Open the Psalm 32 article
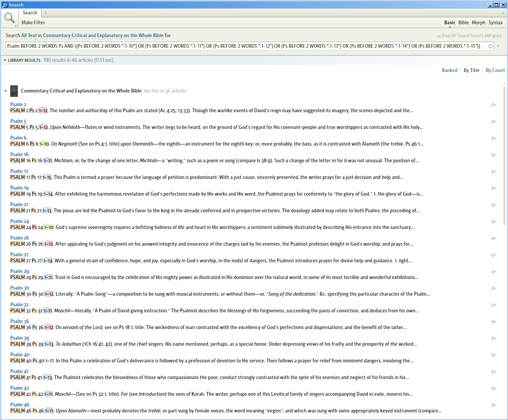Viewport: 508px width, 420px height. pos(19,304)
